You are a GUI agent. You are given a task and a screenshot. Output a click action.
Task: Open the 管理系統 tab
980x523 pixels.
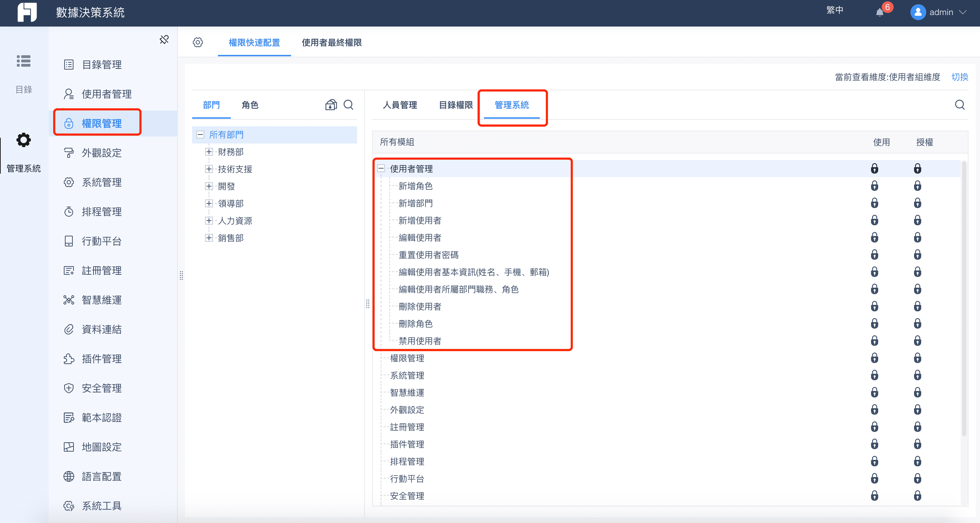coord(512,105)
